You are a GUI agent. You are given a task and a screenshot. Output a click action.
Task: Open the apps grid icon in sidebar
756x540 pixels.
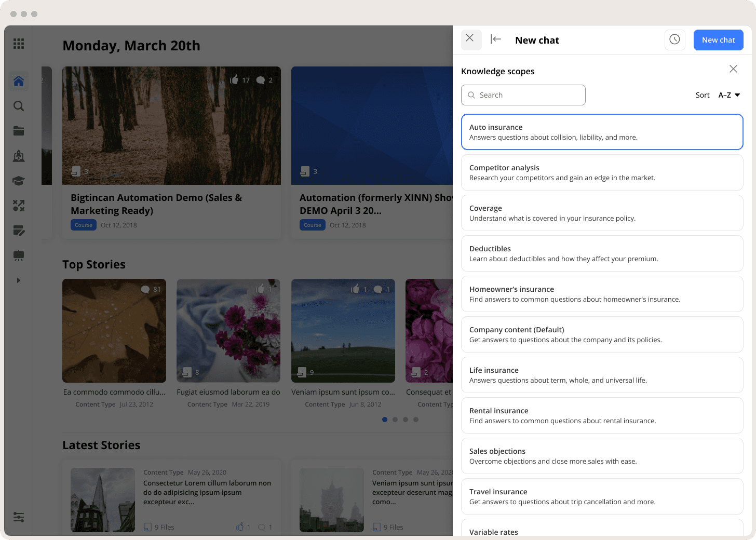19,44
